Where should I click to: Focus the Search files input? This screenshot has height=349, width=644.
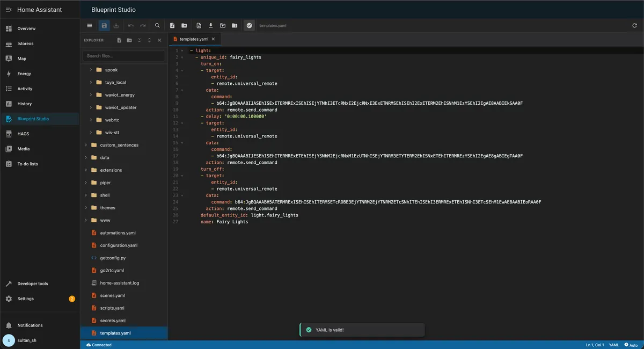tap(124, 56)
